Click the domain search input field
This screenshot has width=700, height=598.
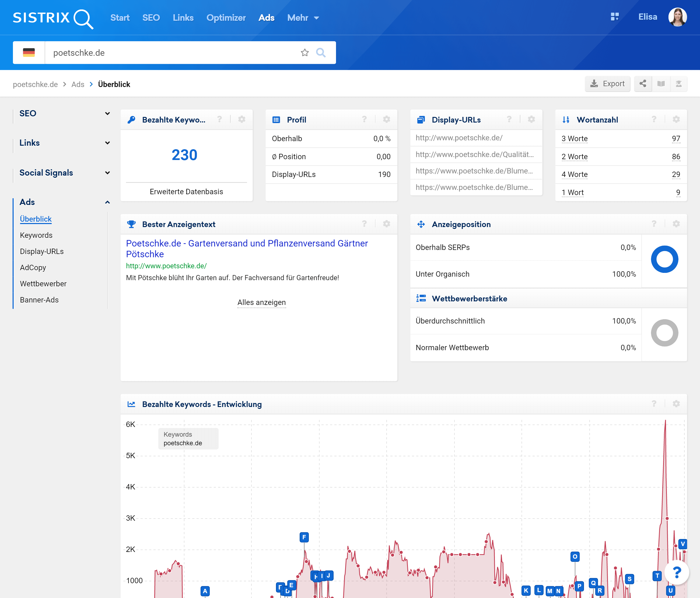tap(169, 53)
